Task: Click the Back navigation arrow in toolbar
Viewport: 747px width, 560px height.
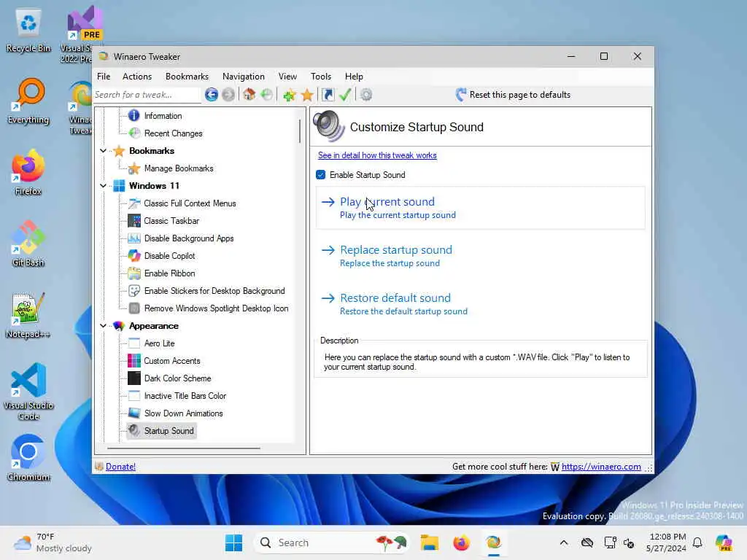Action: click(x=211, y=95)
